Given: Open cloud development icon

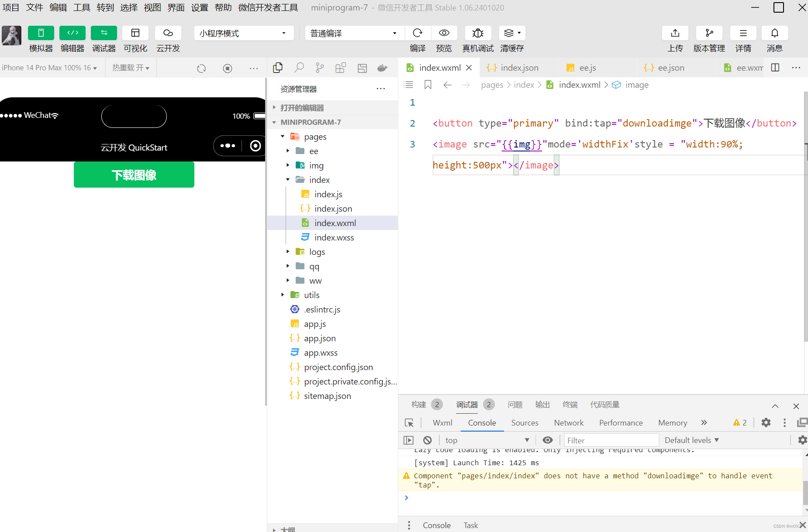Looking at the screenshot, I should [168, 33].
